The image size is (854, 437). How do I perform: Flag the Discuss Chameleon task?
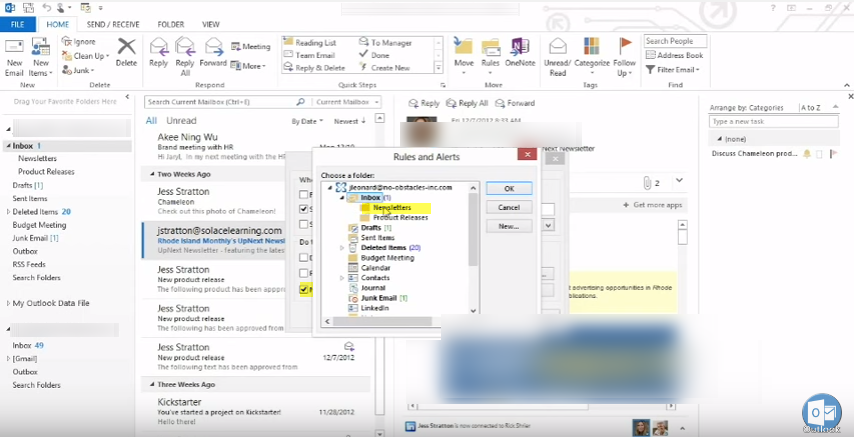coord(833,154)
